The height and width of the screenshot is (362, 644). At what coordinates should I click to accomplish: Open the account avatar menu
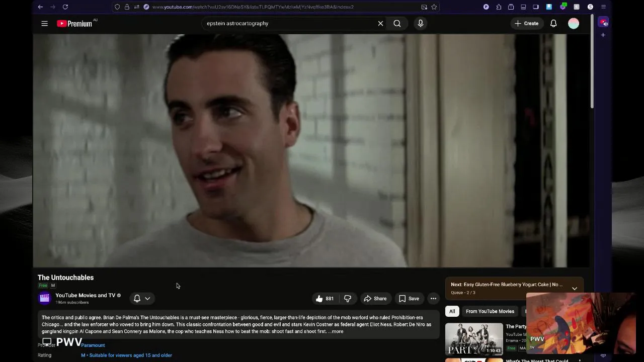(574, 23)
